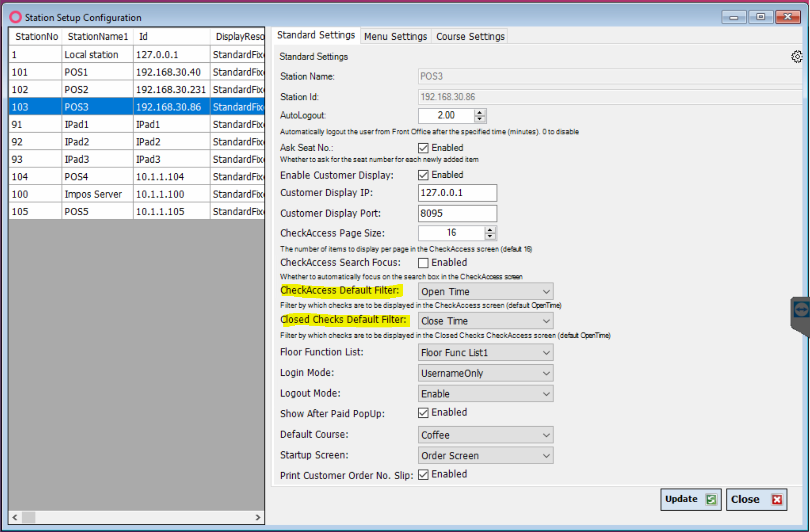Open the Logout Mode dropdown
The height and width of the screenshot is (532, 810).
pyautogui.click(x=485, y=394)
